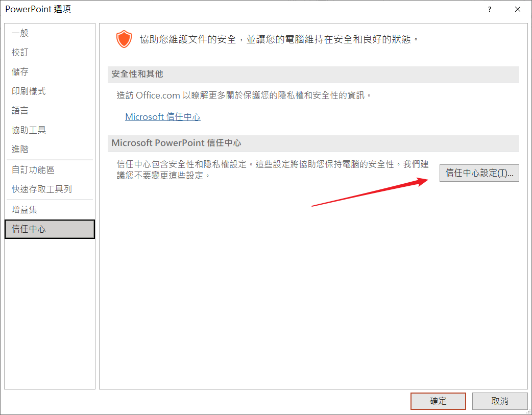Click the 安全性和其他 section heading

137,74
